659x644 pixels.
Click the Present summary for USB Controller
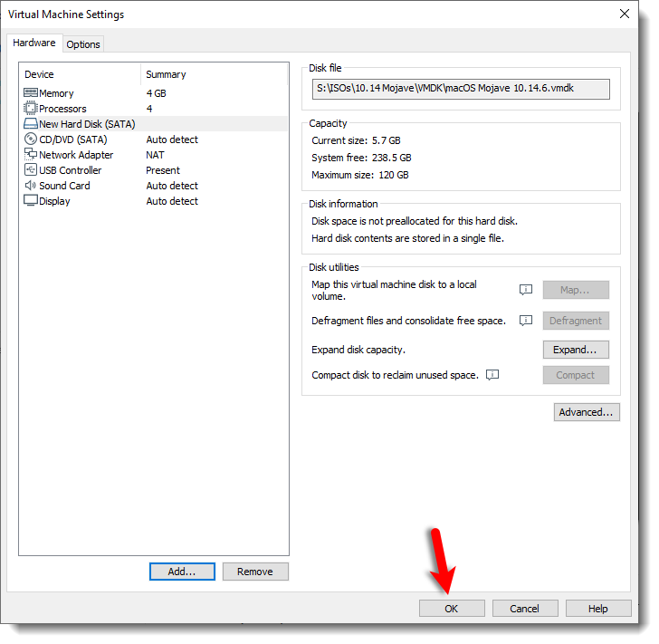[163, 170]
